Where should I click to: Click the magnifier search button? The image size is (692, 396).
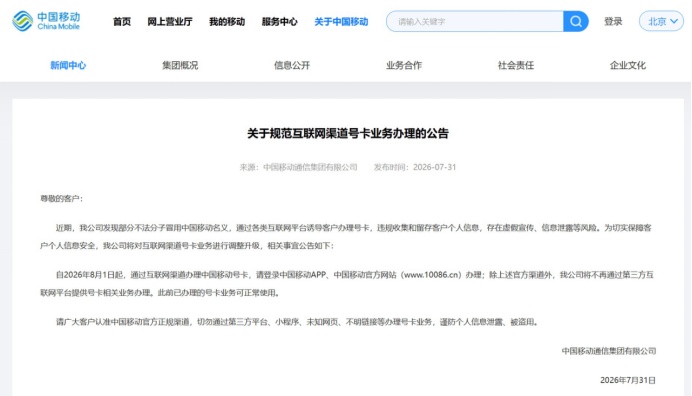coord(575,21)
